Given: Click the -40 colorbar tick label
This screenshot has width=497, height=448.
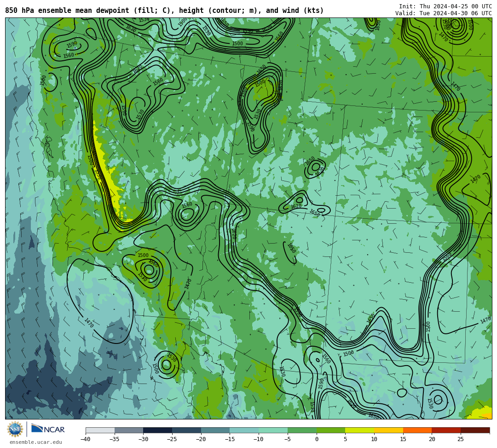Looking at the screenshot, I should click(86, 439).
